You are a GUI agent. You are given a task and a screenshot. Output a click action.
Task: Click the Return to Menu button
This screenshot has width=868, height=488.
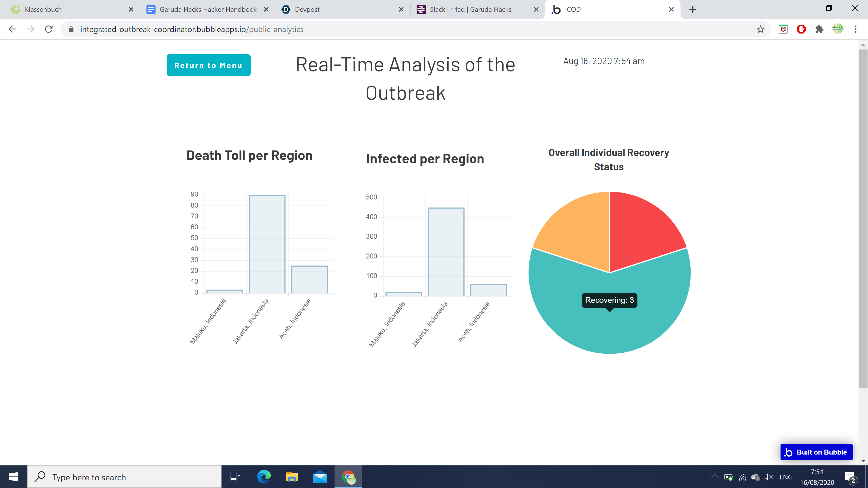[x=208, y=65]
